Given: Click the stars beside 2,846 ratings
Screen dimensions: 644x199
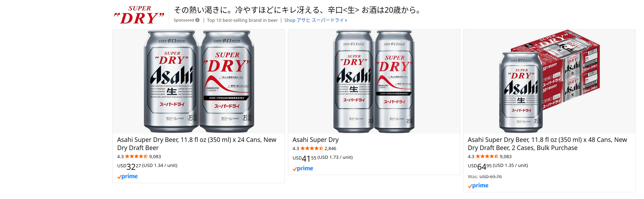Looking at the screenshot, I should click(x=312, y=149).
